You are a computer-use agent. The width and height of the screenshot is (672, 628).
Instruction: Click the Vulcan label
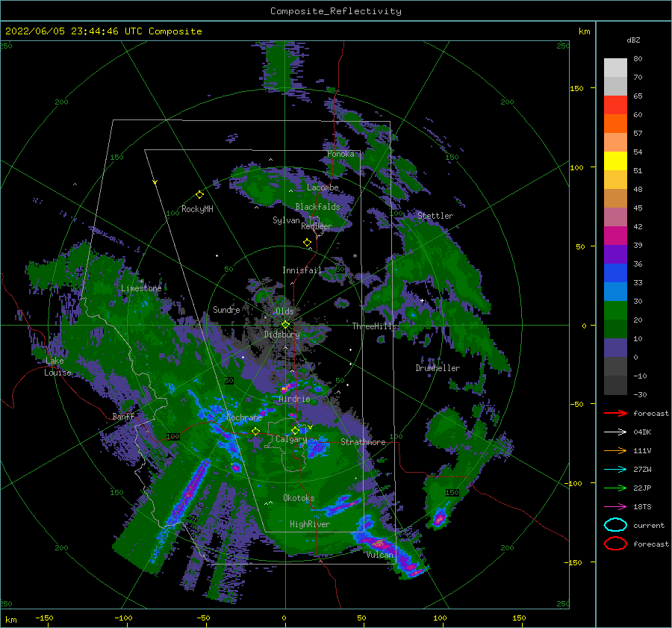380,555
